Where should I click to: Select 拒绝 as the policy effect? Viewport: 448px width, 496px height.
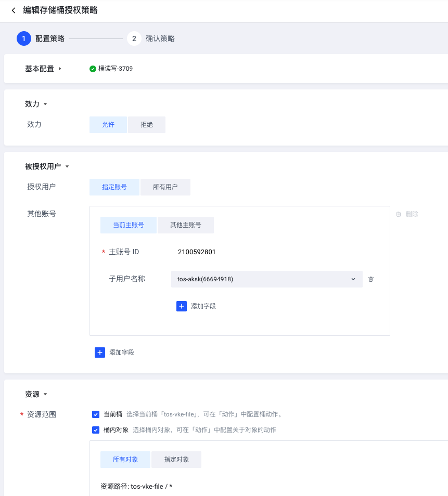point(147,125)
